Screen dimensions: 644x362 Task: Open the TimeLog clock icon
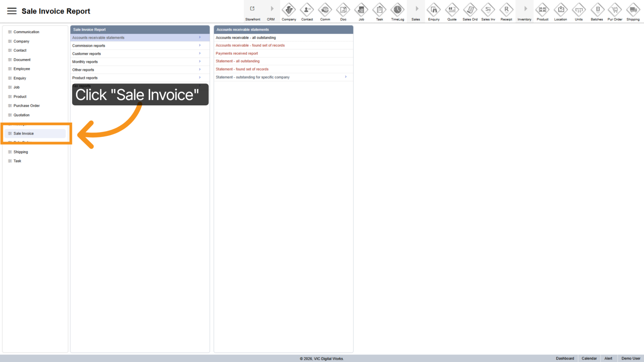[398, 10]
